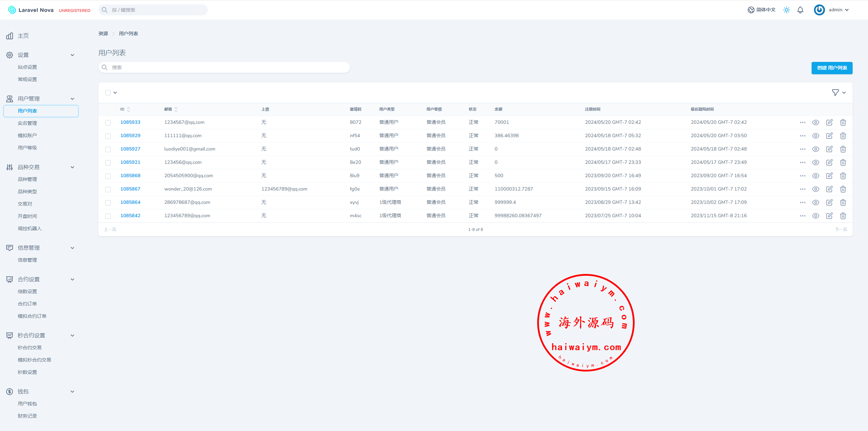Go to 站点设置 menu item
Image resolution: width=868 pixels, height=431 pixels.
pos(27,67)
